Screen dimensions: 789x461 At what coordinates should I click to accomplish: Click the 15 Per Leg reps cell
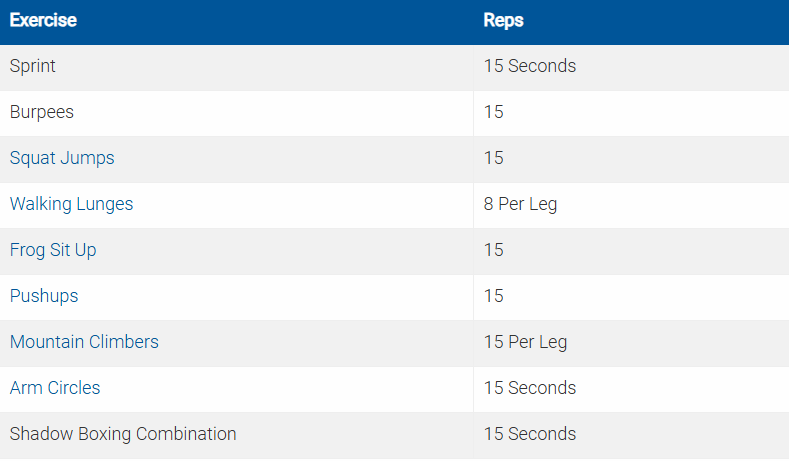pos(525,342)
